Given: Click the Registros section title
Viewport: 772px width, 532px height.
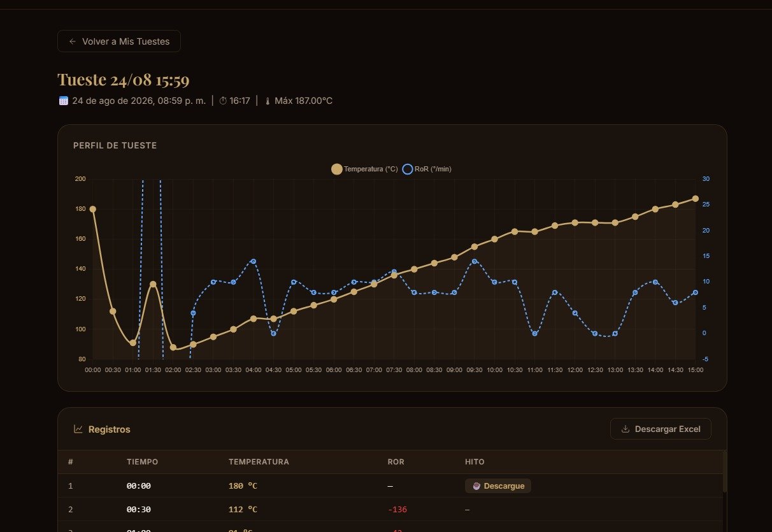Looking at the screenshot, I should pyautogui.click(x=109, y=429).
